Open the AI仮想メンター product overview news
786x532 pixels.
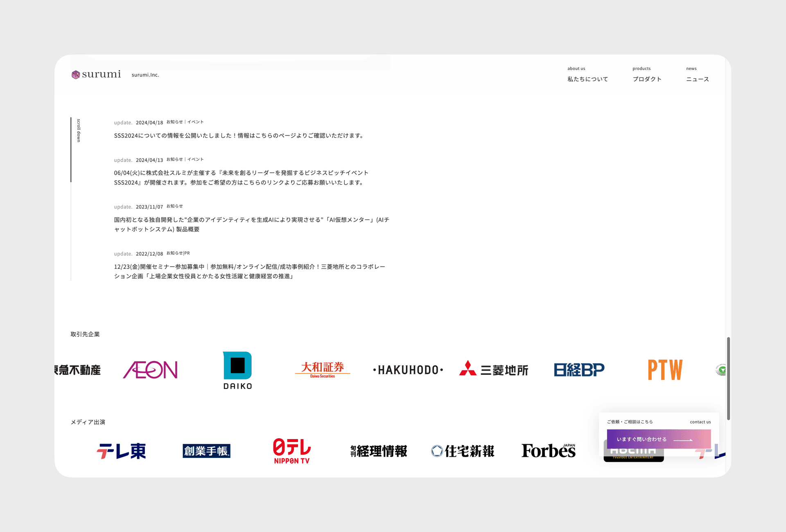pyautogui.click(x=251, y=225)
